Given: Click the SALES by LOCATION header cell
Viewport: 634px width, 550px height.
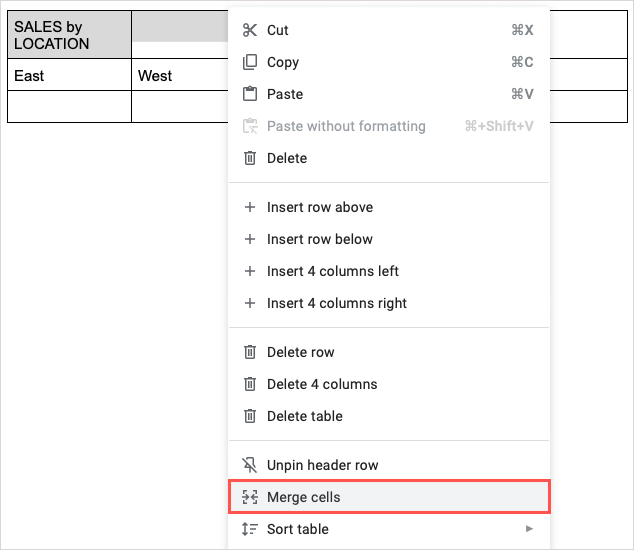Looking at the screenshot, I should [69, 36].
